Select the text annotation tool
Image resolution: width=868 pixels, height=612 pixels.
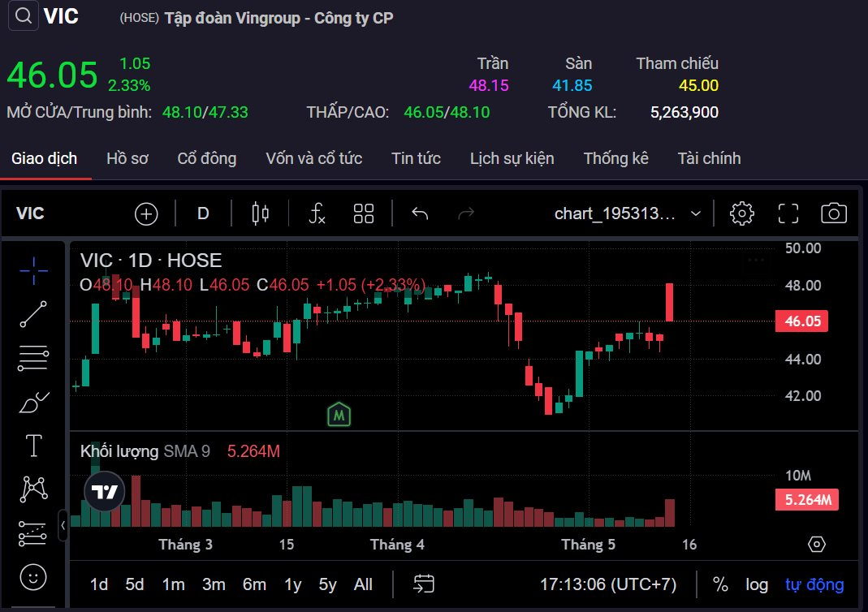(x=33, y=446)
